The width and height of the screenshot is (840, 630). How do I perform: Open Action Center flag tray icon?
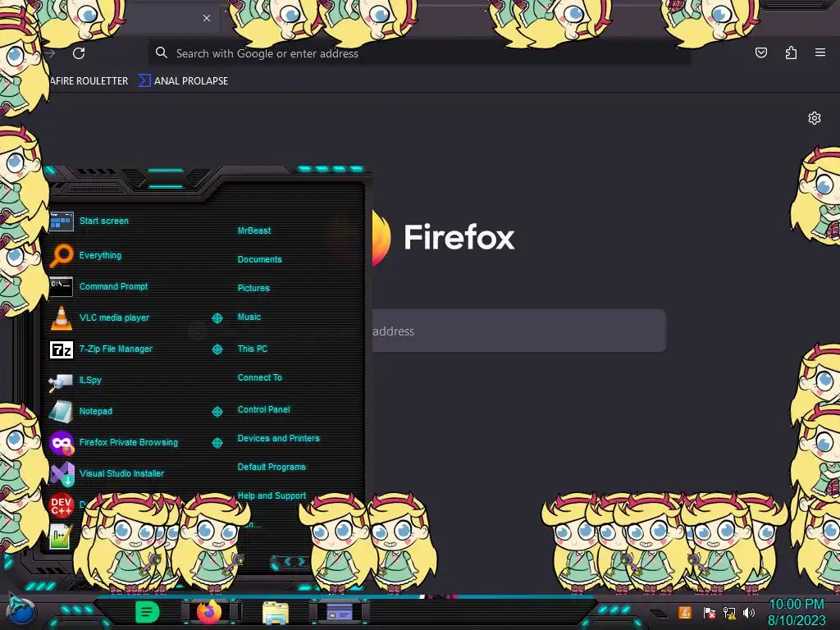(x=710, y=612)
